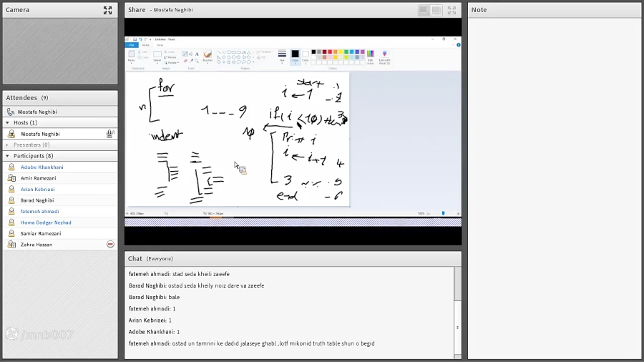Toggle the second Share pod view mode button
Screen dimensions: 644x362
(x=436, y=10)
